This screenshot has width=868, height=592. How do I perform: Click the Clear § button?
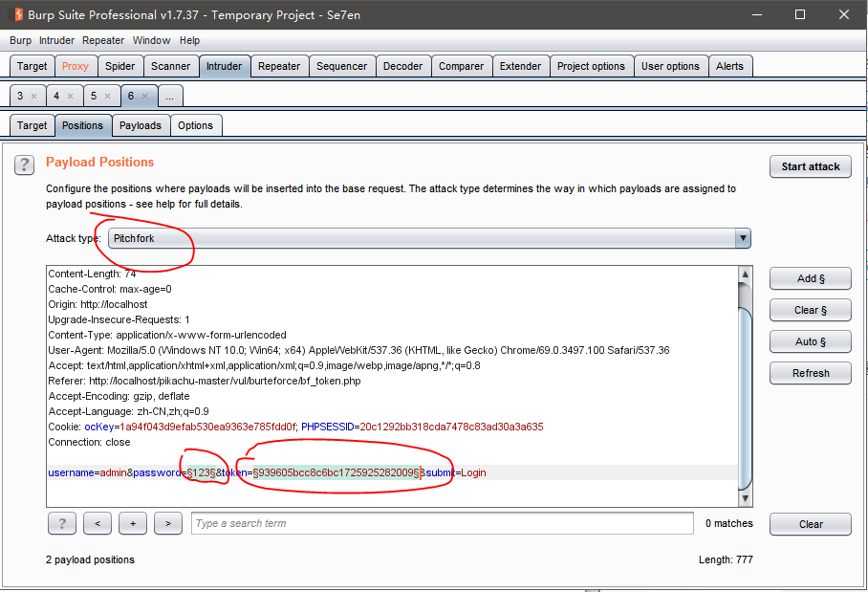coord(811,310)
